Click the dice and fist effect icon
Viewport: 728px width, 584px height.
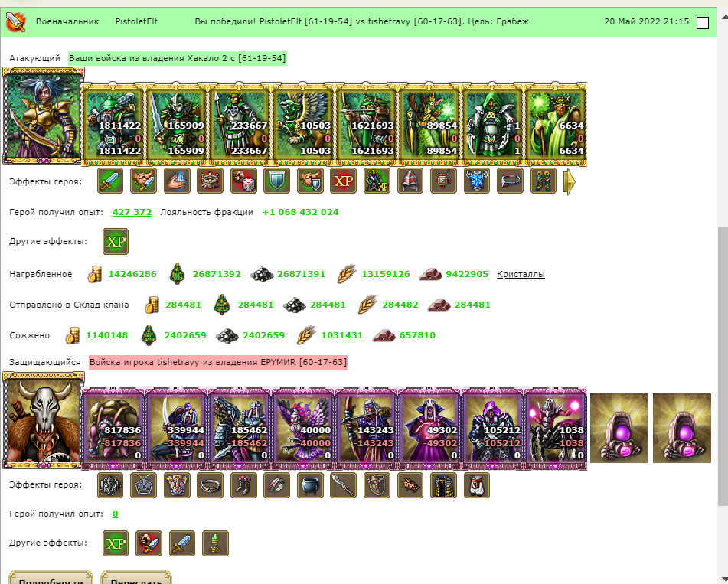243,181
